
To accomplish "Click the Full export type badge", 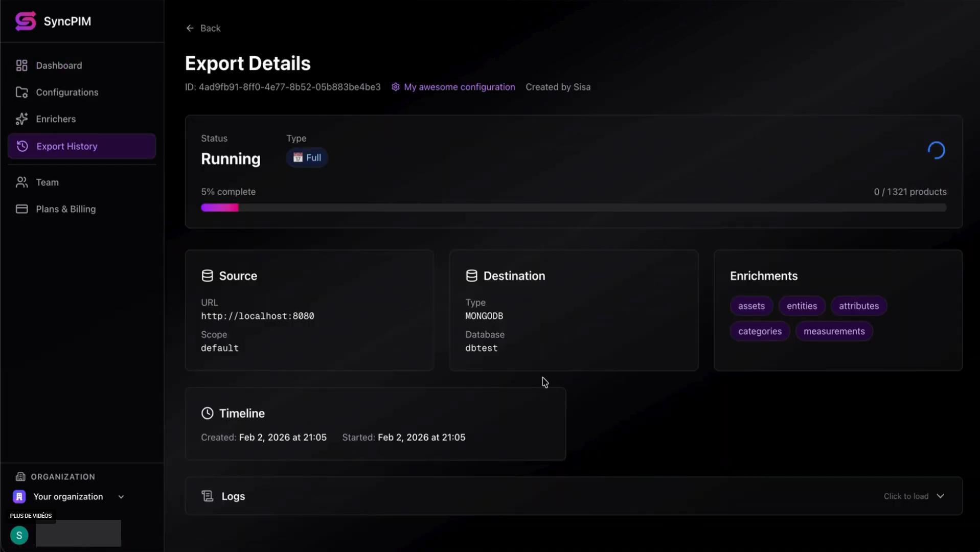I will click(x=307, y=158).
